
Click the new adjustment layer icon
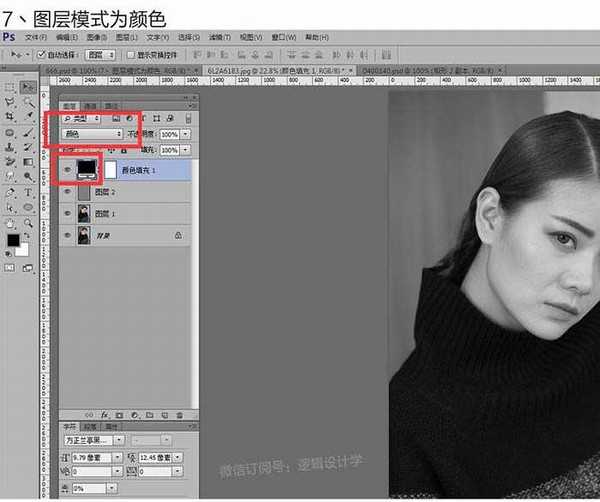coord(134,413)
